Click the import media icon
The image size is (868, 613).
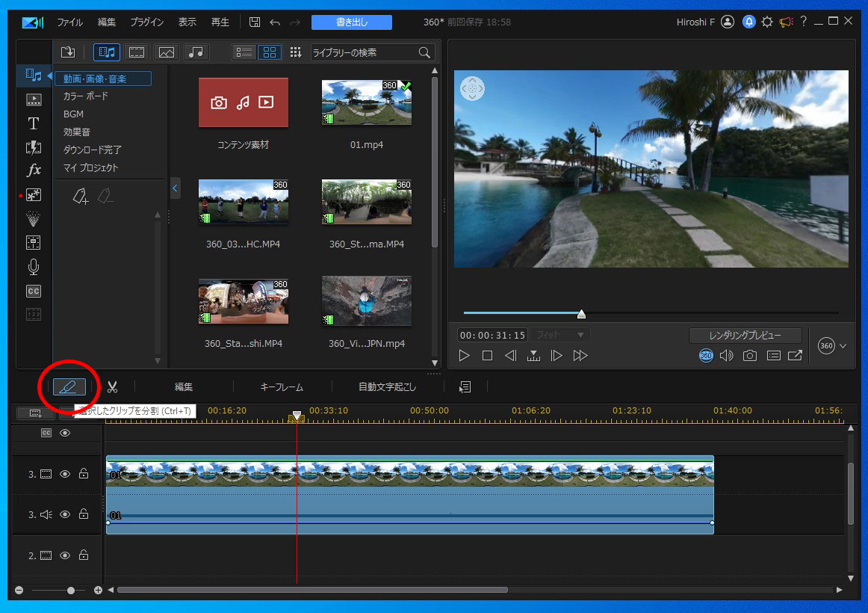[x=68, y=52]
